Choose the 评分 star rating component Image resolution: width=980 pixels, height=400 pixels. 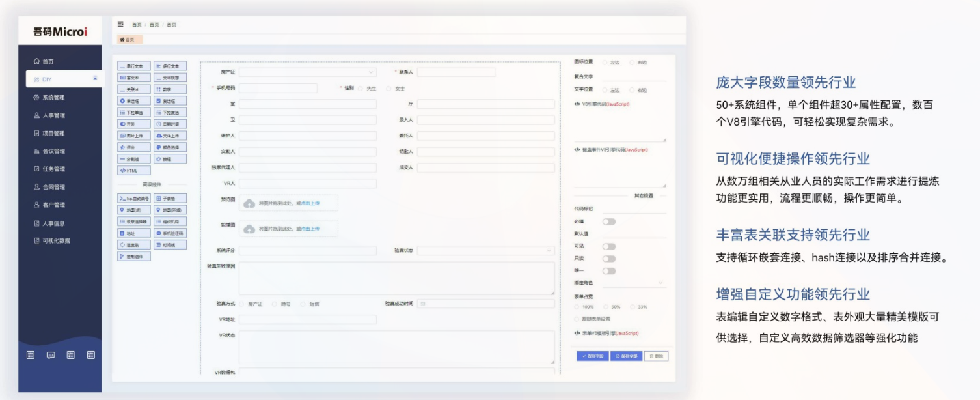click(x=134, y=147)
